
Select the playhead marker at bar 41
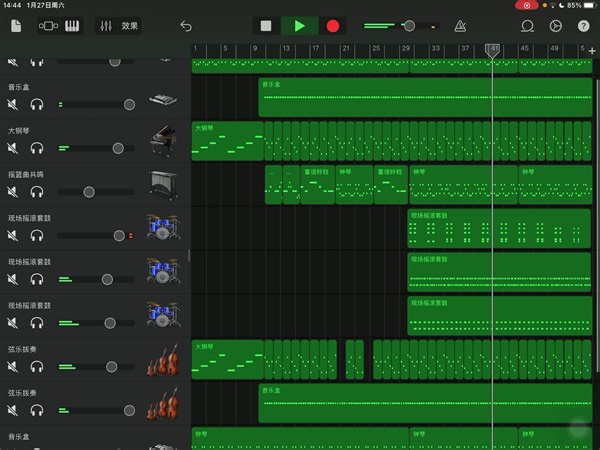click(x=492, y=51)
